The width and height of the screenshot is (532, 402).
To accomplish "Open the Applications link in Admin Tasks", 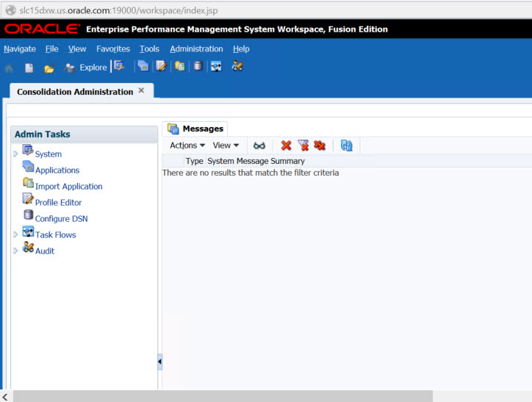I will pos(57,171).
